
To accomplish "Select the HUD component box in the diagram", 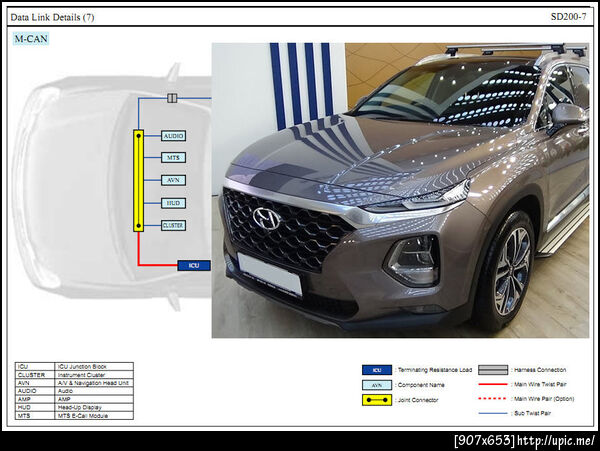I will pos(173,203).
